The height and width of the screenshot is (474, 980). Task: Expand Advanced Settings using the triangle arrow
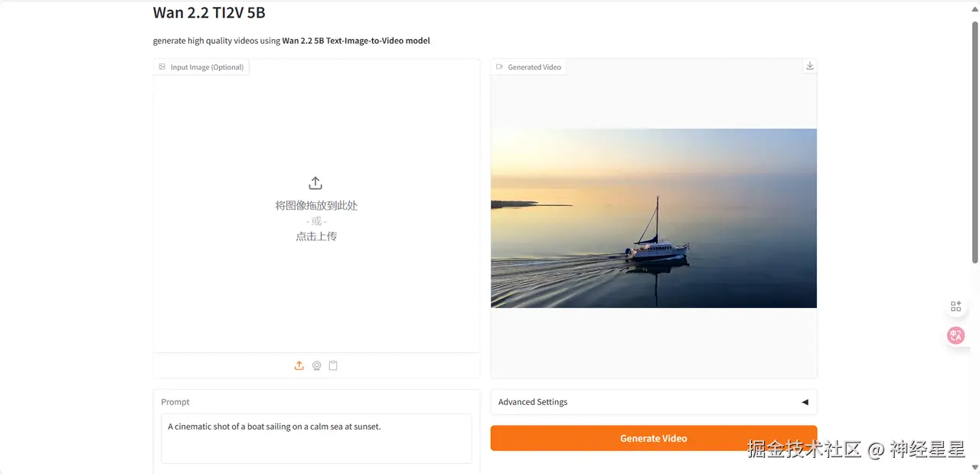click(805, 402)
